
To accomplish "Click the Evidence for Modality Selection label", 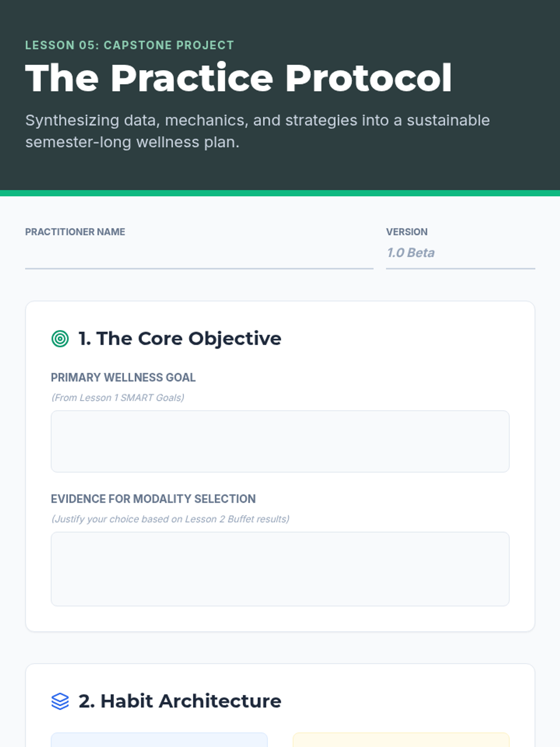I will [153, 499].
